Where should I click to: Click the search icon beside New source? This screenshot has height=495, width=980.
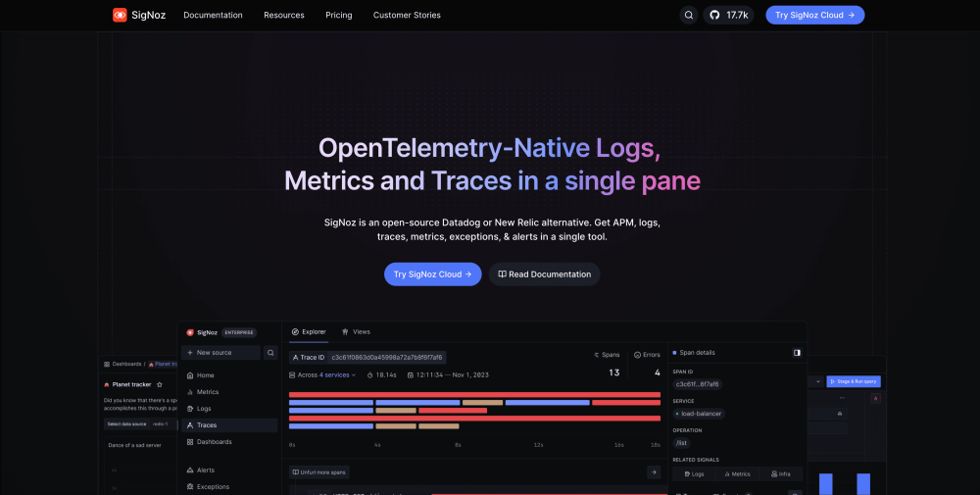coord(270,353)
